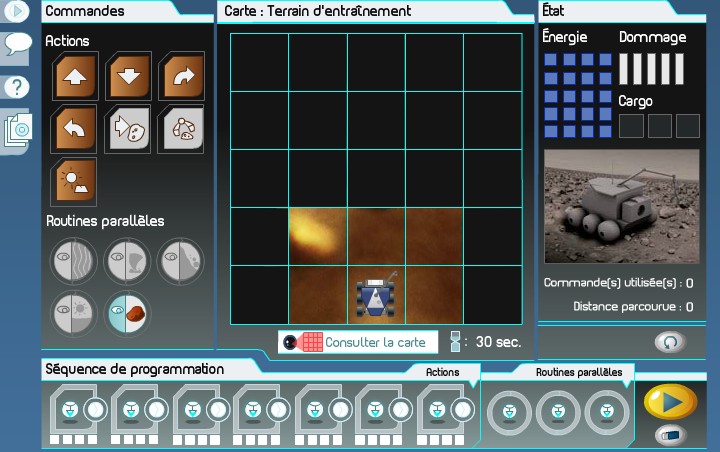Choose the turn right action
The width and height of the screenshot is (720, 452).
pos(181,77)
